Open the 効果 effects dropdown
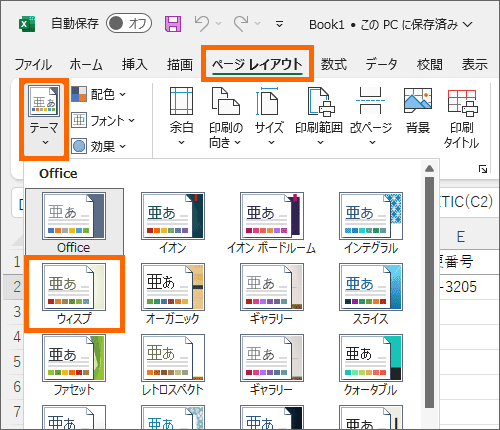 99,146
